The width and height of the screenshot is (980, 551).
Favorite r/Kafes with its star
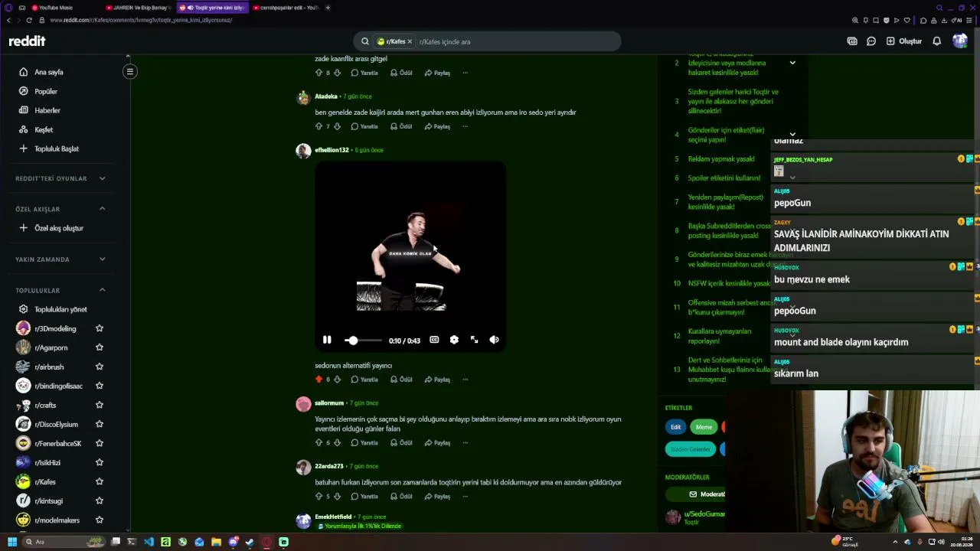click(x=100, y=481)
